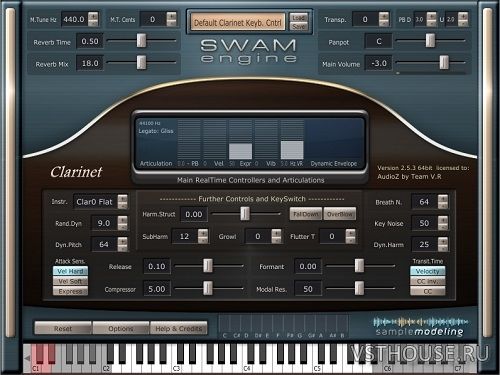Click the Reset button
500x375 pixels.
coord(63,328)
